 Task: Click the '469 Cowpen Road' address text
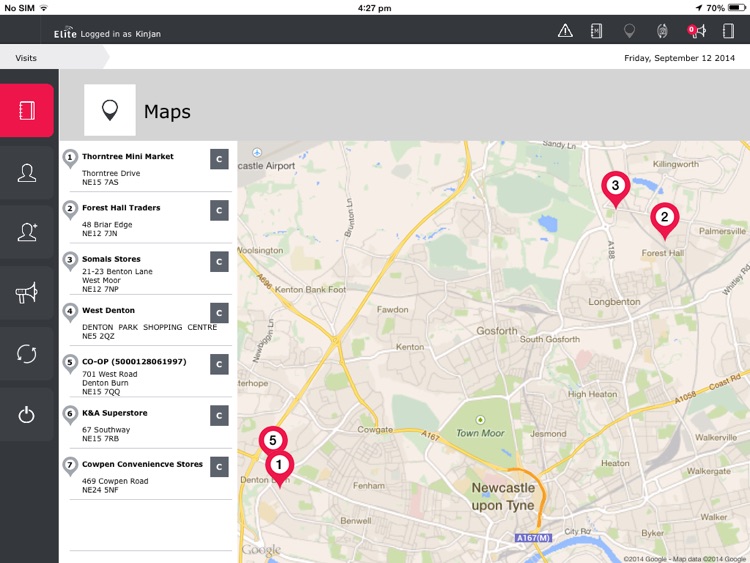coord(115,481)
